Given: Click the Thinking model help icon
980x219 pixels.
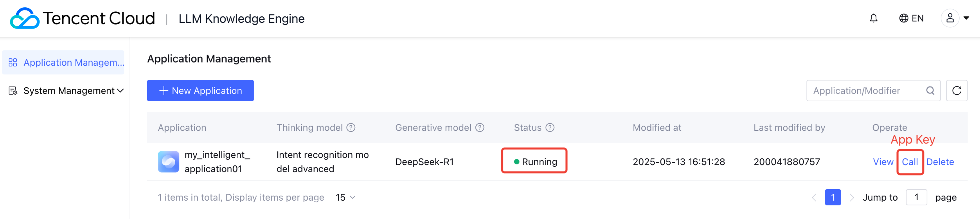Looking at the screenshot, I should (x=351, y=128).
